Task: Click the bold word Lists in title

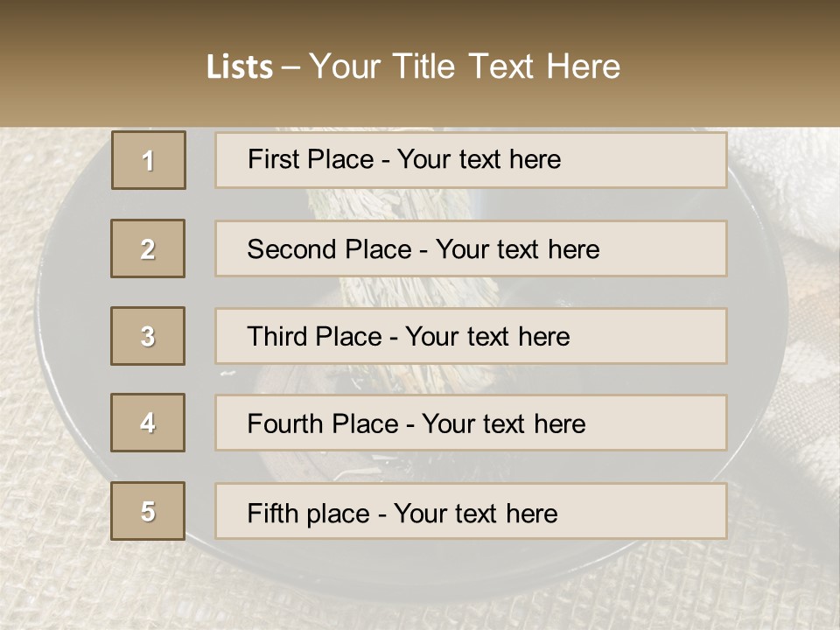Action: click(240, 67)
